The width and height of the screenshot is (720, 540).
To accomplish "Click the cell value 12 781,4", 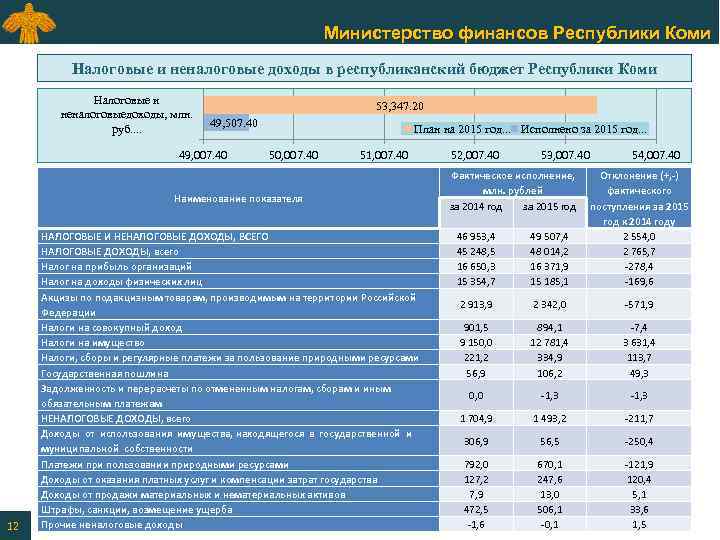I will click(549, 343).
